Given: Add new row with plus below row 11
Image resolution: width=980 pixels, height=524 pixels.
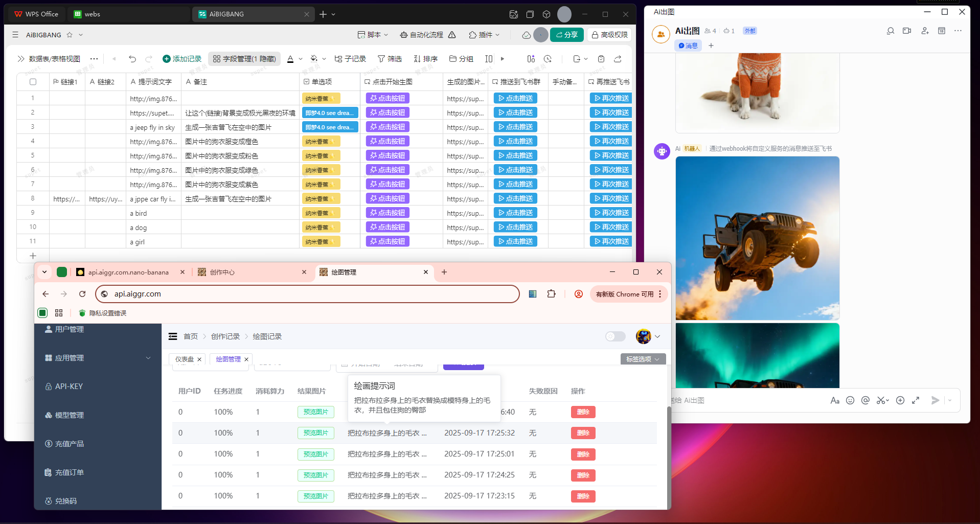Looking at the screenshot, I should 33,256.
